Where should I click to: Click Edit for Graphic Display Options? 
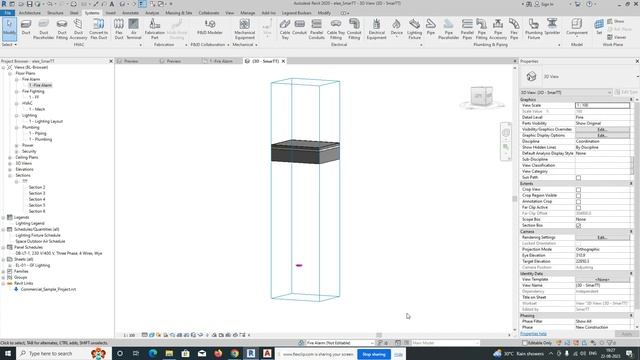coord(602,135)
